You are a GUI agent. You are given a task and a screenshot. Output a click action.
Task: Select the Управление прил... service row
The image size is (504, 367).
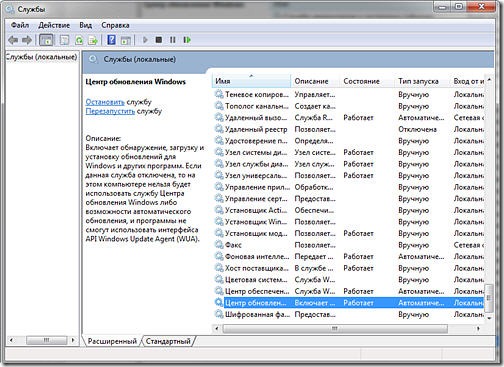(x=349, y=187)
